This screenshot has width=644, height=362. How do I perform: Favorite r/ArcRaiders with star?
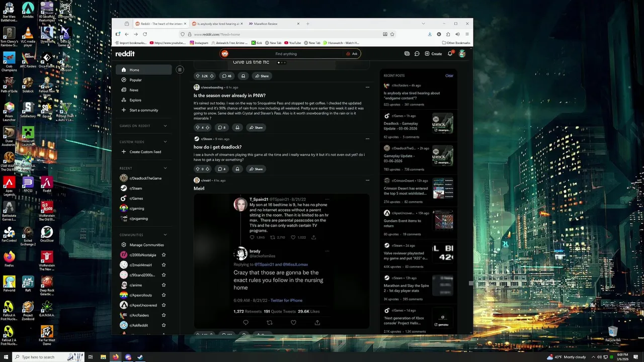click(164, 315)
